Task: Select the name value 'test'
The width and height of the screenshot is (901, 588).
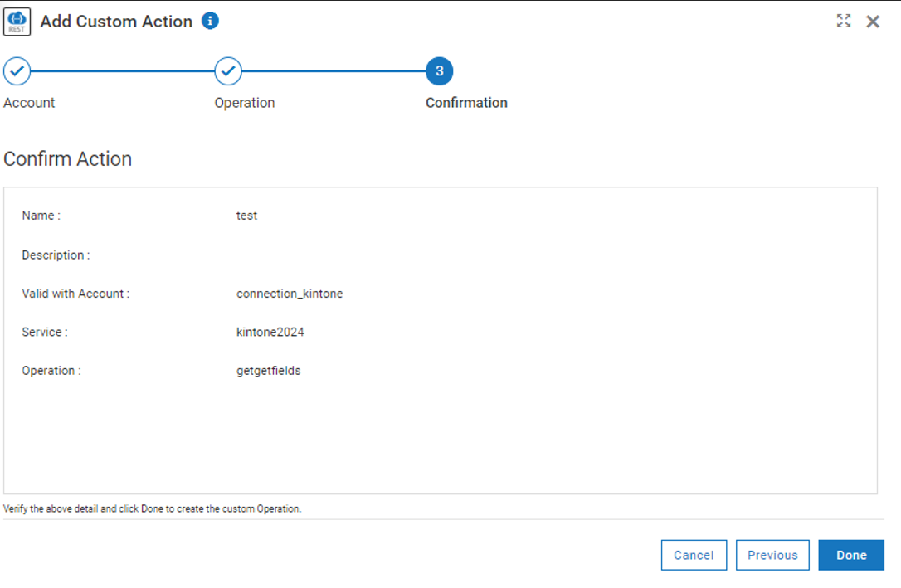Action: coord(246,216)
